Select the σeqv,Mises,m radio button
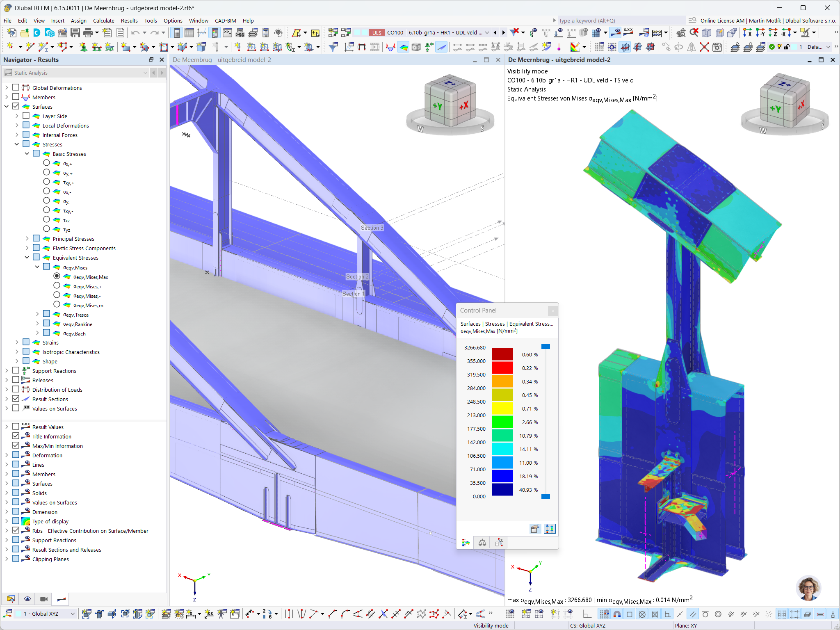 coord(57,305)
